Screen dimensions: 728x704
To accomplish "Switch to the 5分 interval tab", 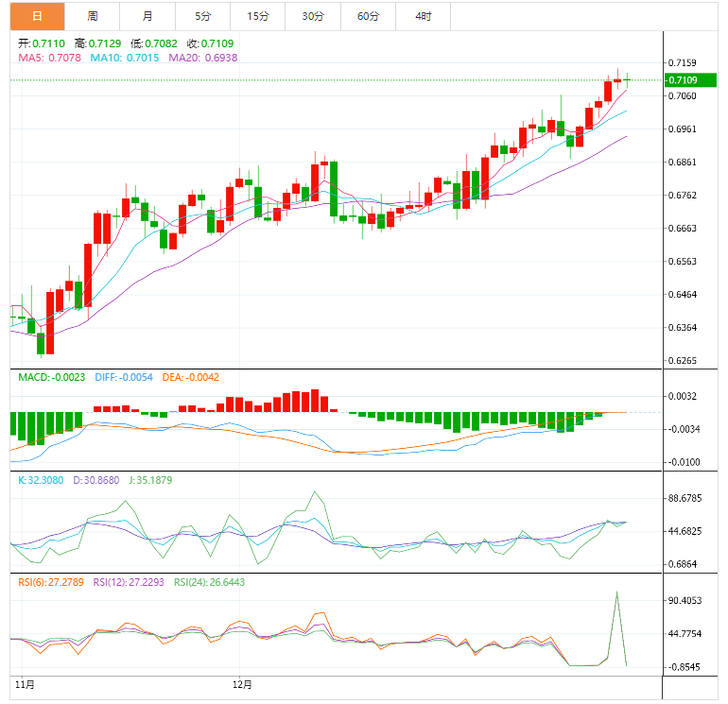I will point(203,16).
